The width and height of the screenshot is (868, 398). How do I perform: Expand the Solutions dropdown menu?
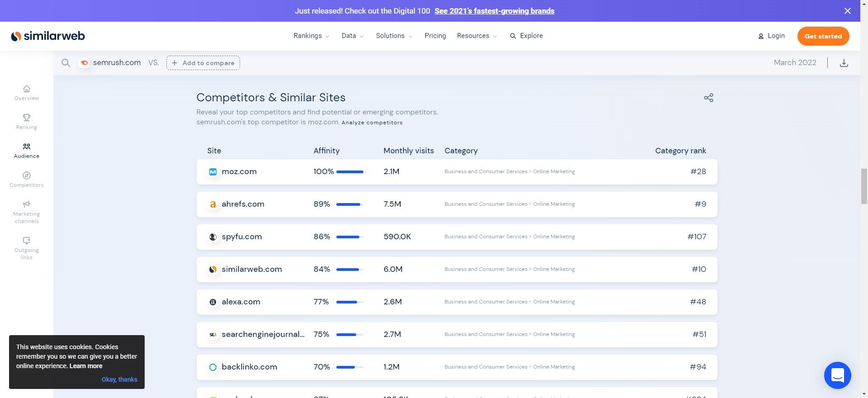[394, 36]
